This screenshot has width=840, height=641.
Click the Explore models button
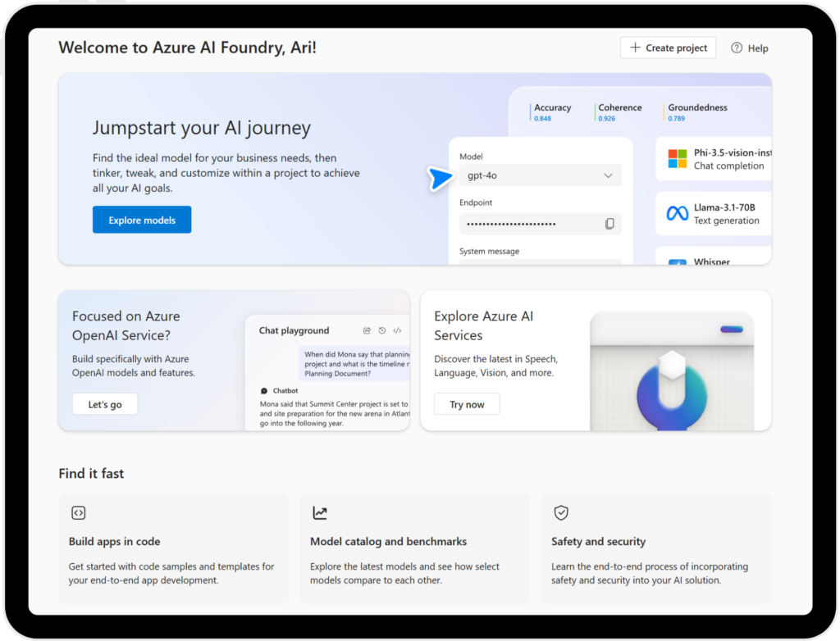141,220
